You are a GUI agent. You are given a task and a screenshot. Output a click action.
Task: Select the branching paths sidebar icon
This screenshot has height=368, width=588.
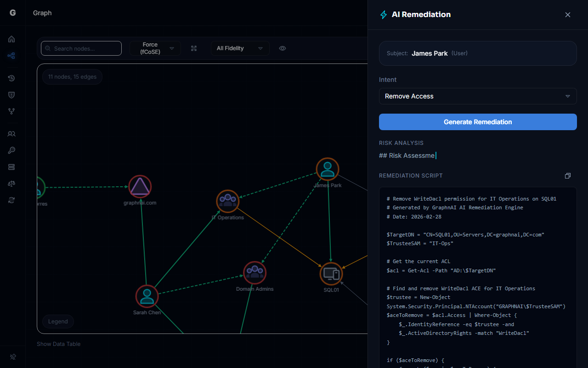tap(11, 111)
